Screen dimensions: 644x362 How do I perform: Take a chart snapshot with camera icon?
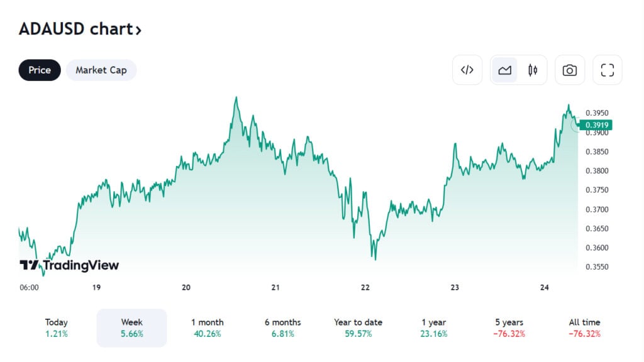[x=569, y=70]
